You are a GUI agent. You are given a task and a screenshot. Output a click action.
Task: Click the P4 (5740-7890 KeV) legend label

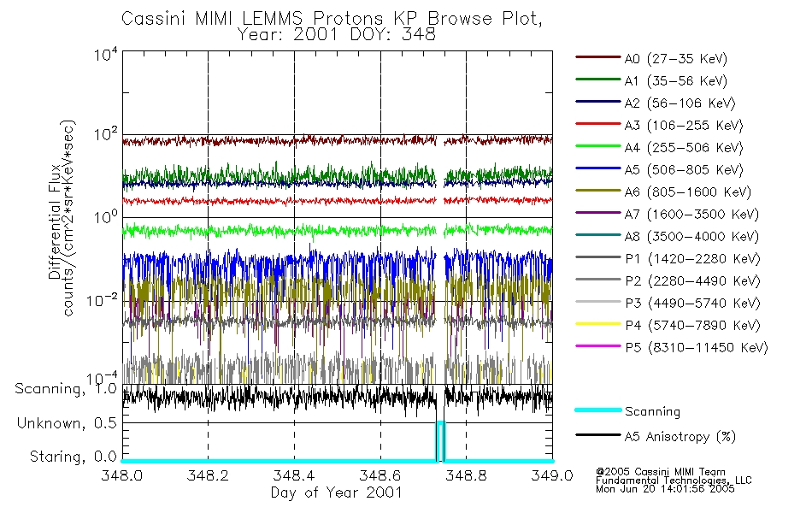pos(692,326)
